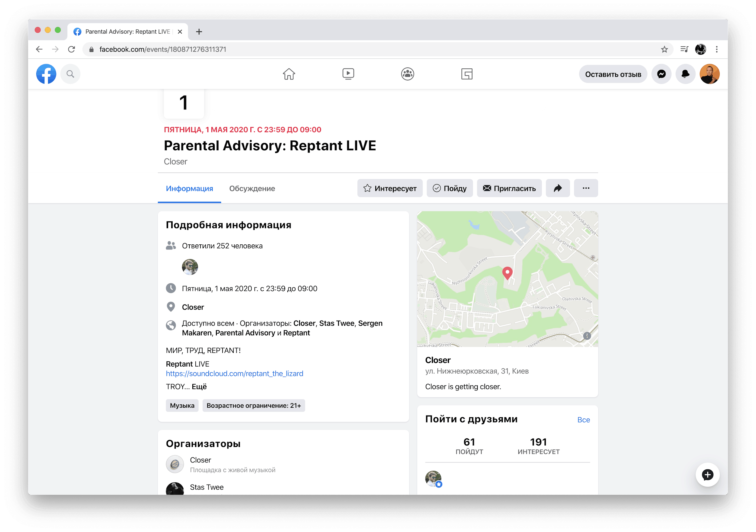Click the red macOS close button
Image resolution: width=756 pixels, height=532 pixels.
37,30
